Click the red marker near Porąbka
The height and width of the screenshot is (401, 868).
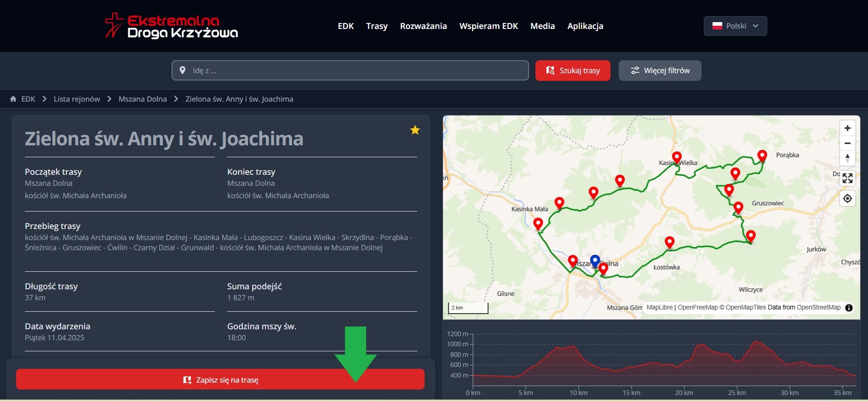[x=762, y=156]
